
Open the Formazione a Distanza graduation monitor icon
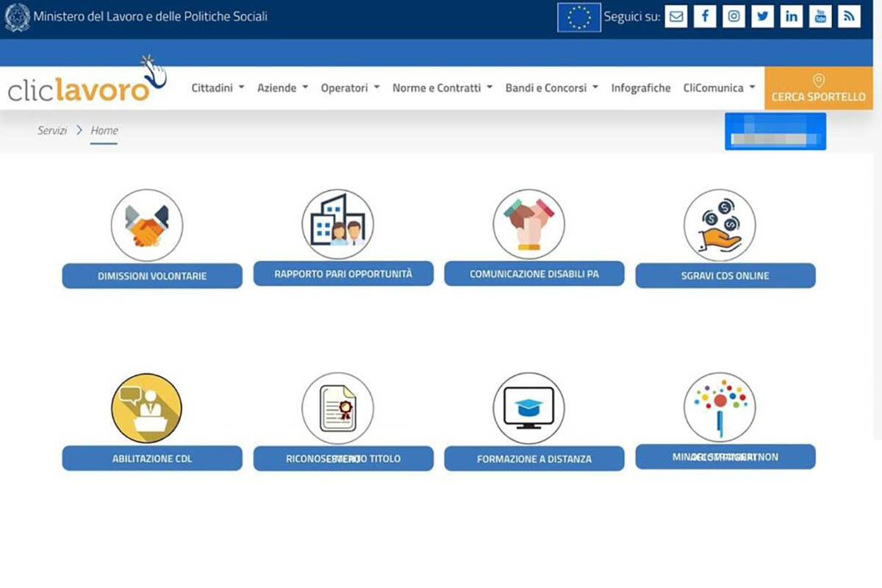pos(528,408)
